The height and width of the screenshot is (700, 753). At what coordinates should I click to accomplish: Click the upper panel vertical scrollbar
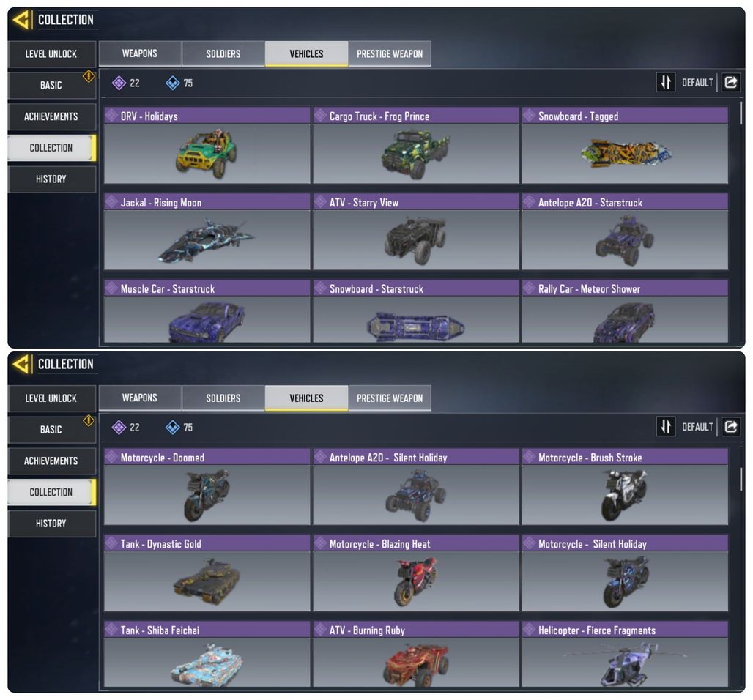coord(741,113)
